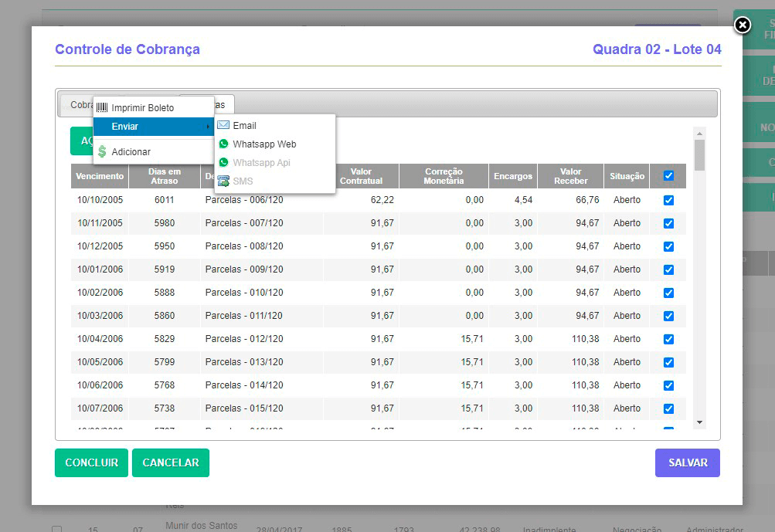Click the SALVAR button
The height and width of the screenshot is (532, 775).
pyautogui.click(x=687, y=463)
